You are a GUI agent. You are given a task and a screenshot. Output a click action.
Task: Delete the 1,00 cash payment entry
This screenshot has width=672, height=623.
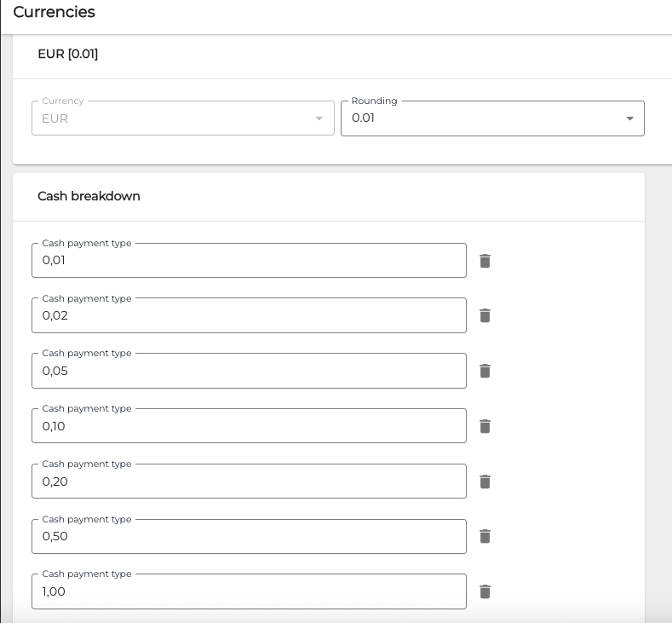(485, 591)
